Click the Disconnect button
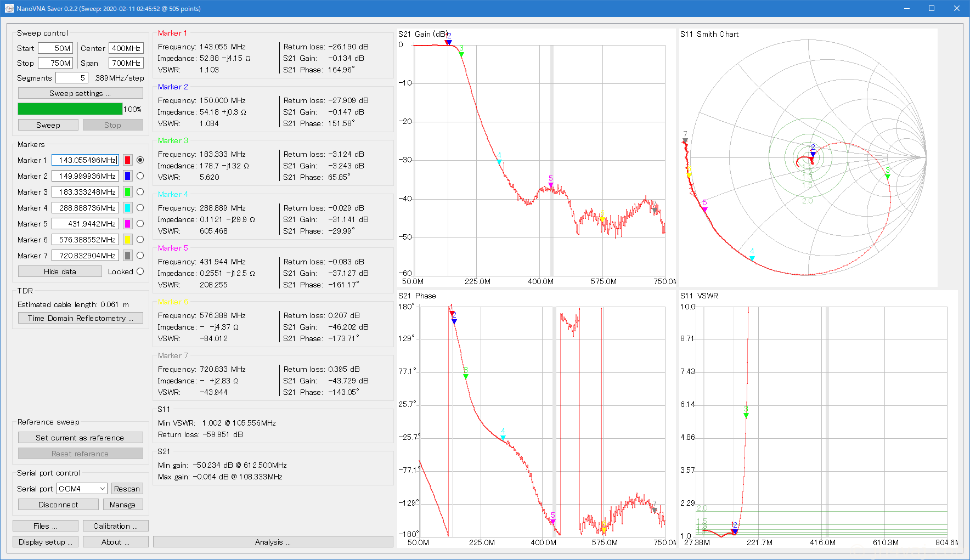970x560 pixels. (x=58, y=505)
